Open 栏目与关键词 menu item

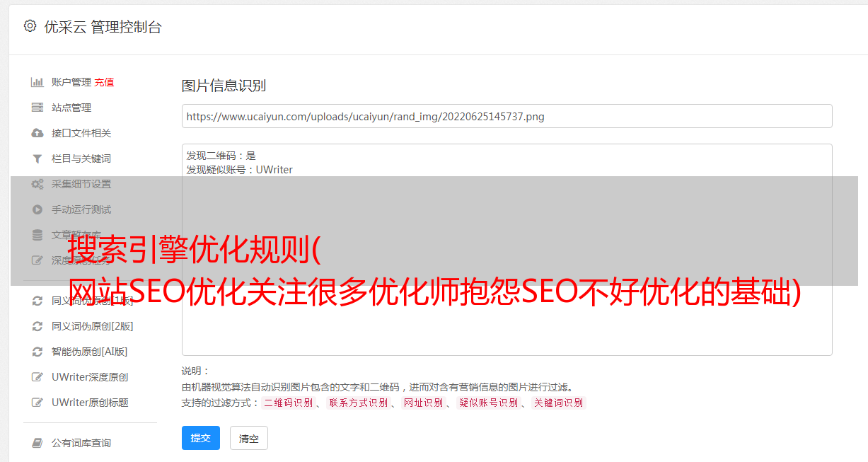[x=81, y=158]
